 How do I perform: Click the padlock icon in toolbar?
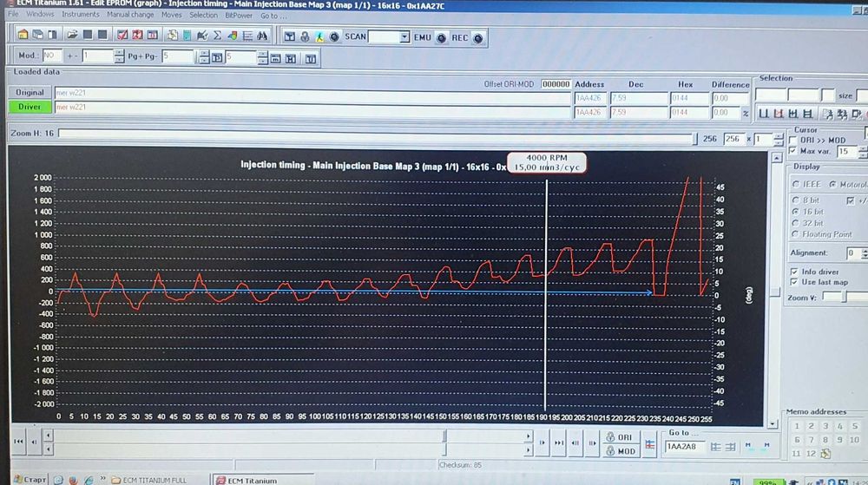pos(305,37)
